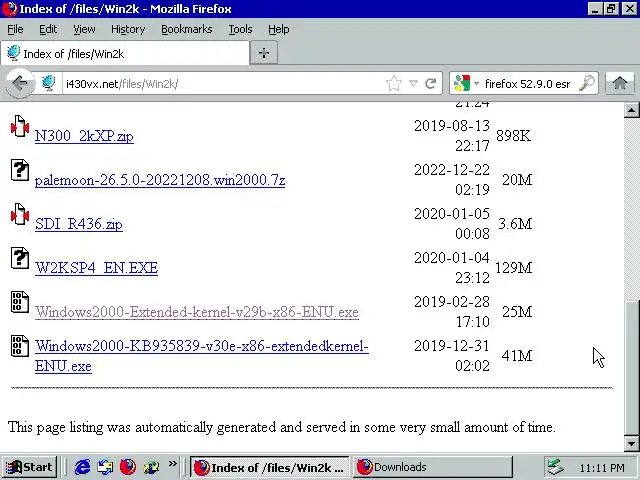Open the search engine selector dropdown arrow
Viewport: 640px width, 480px height.
tap(476, 84)
